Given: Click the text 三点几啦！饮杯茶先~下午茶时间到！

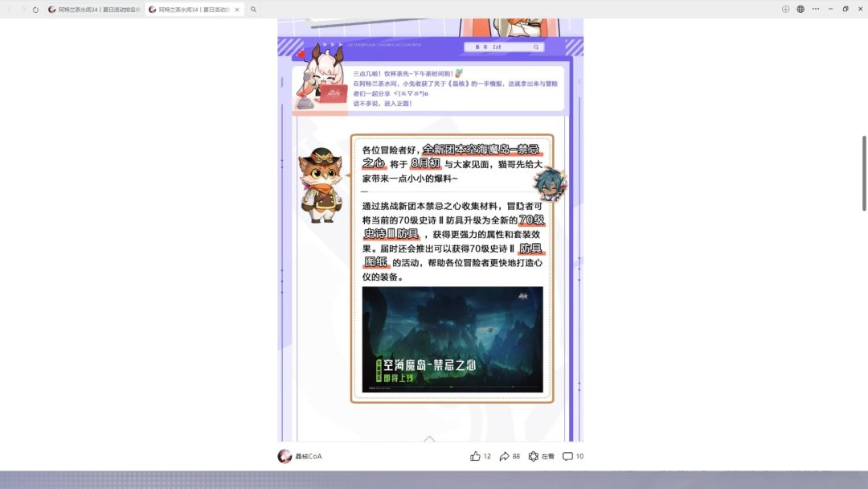Looking at the screenshot, I should tap(403, 73).
